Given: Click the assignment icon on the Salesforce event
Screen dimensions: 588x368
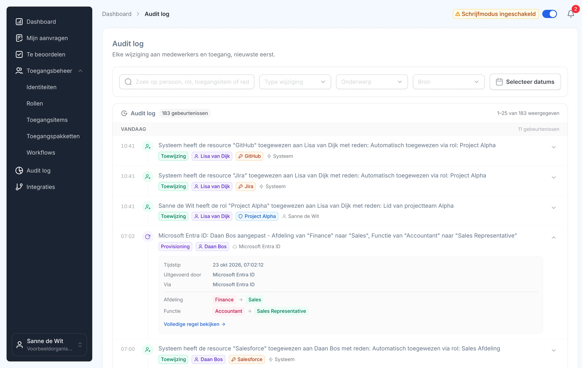Looking at the screenshot, I should click(x=148, y=350).
